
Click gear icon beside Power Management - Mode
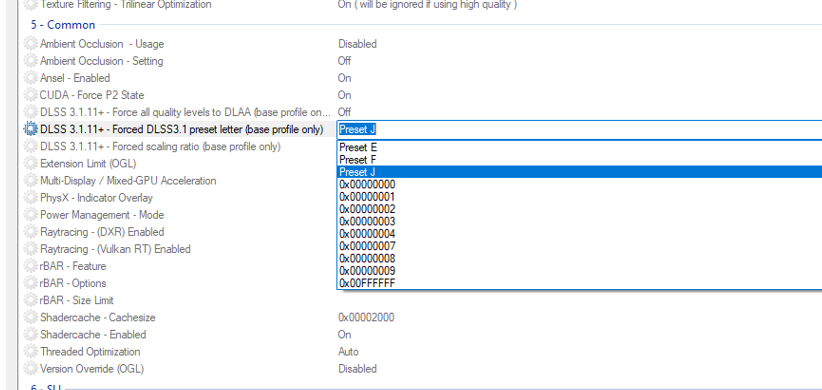point(31,215)
